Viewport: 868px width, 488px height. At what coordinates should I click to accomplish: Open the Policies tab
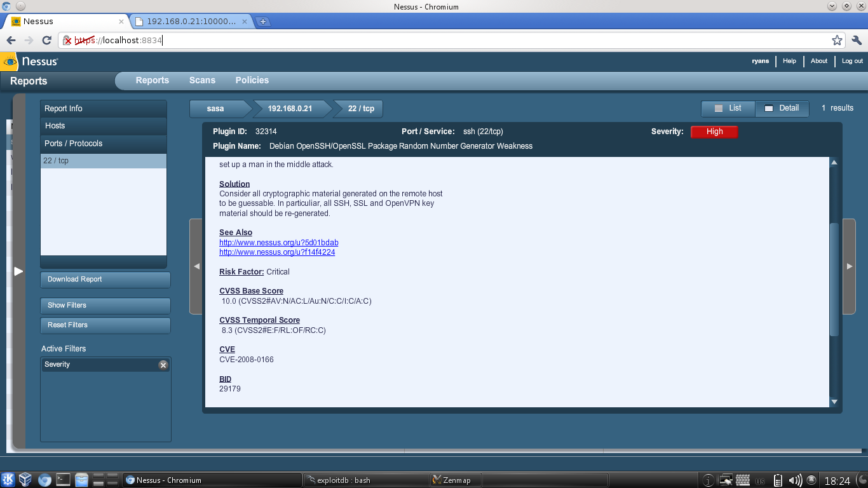click(x=252, y=80)
